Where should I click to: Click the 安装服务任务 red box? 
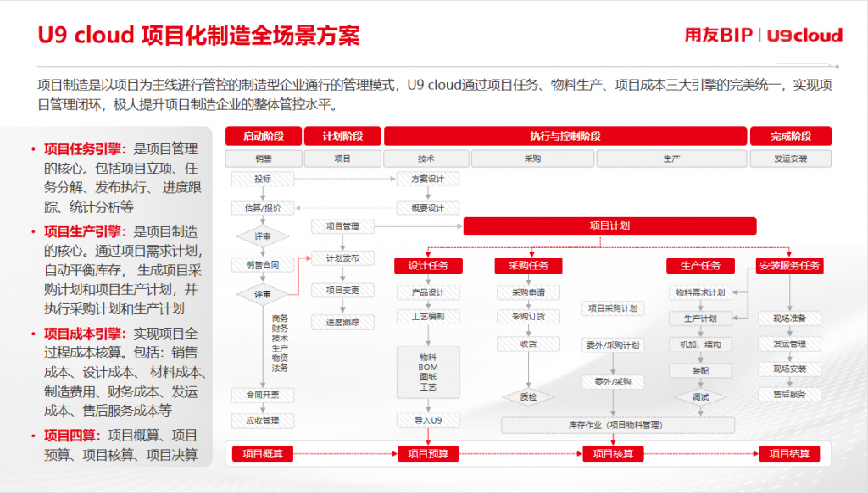tap(789, 266)
